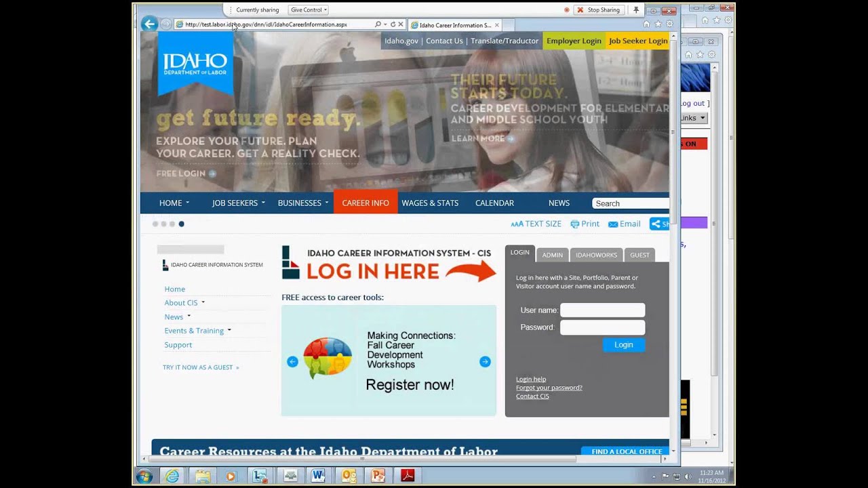Go to previous workshop slide arrow
The width and height of the screenshot is (868, 488).
292,362
